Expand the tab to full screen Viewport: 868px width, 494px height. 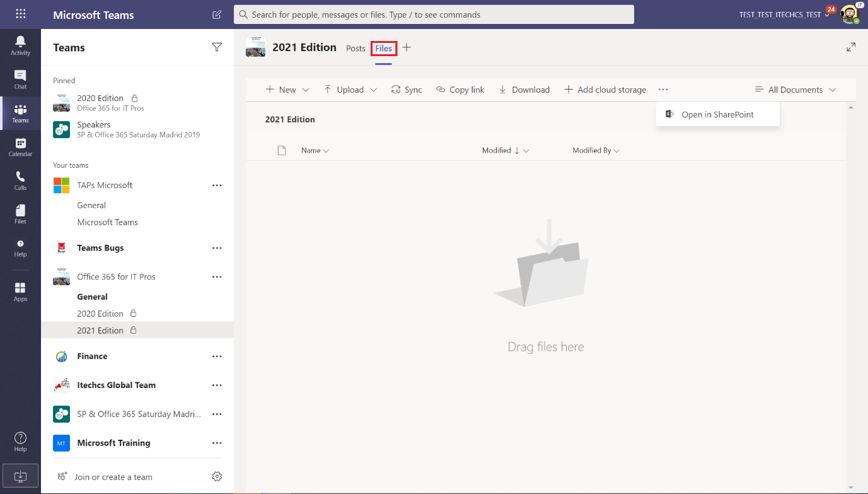click(851, 47)
